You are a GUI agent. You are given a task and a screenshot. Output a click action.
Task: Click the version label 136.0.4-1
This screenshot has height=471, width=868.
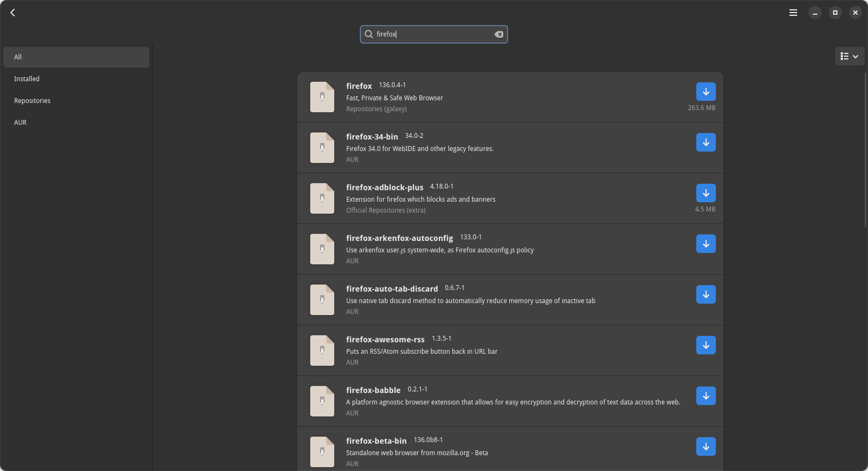tap(392, 85)
